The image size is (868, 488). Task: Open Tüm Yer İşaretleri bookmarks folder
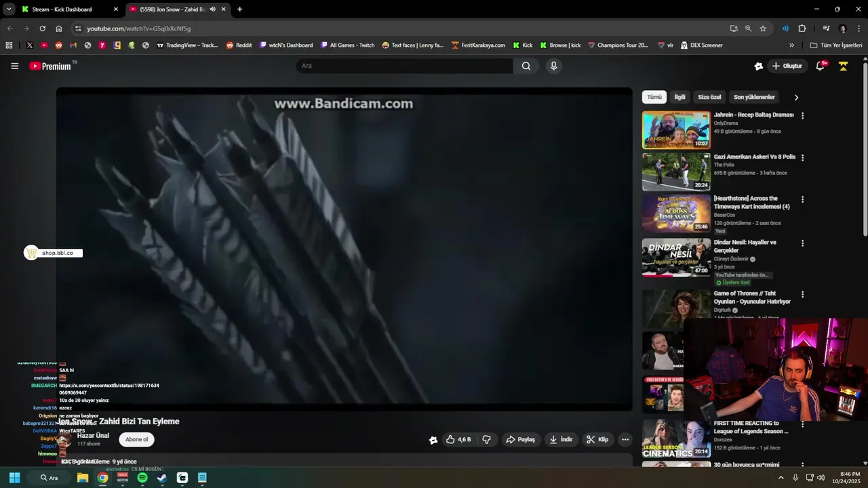pyautogui.click(x=836, y=45)
